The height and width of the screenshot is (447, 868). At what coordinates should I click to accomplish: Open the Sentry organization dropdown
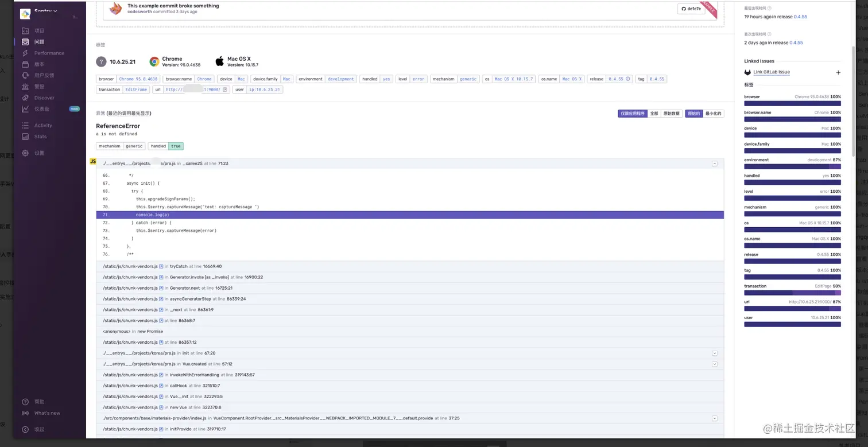[x=46, y=11]
